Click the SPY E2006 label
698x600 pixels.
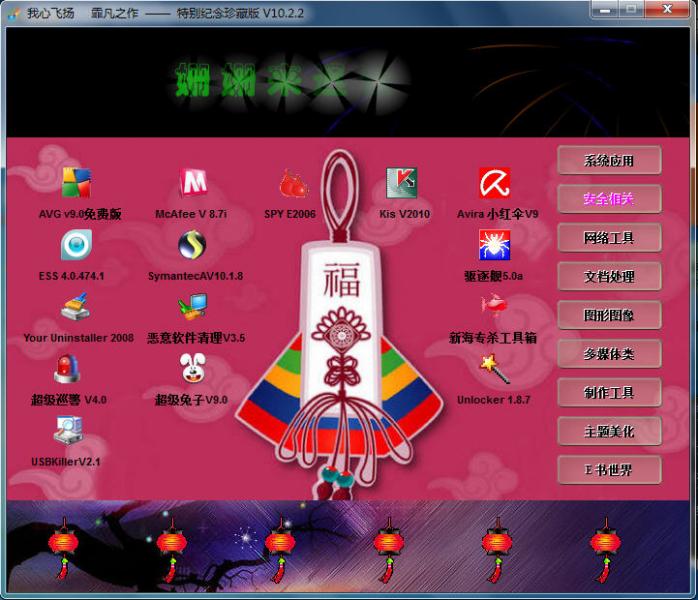click(x=290, y=214)
